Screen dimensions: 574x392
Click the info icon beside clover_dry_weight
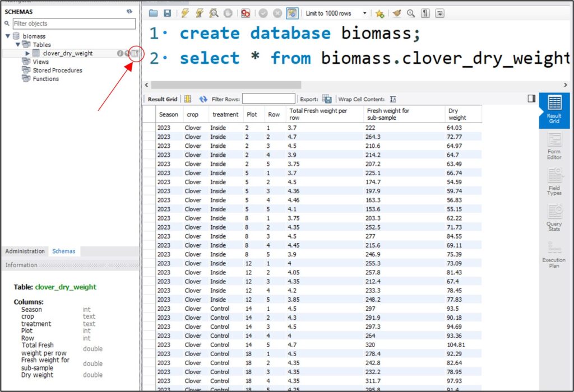point(120,53)
